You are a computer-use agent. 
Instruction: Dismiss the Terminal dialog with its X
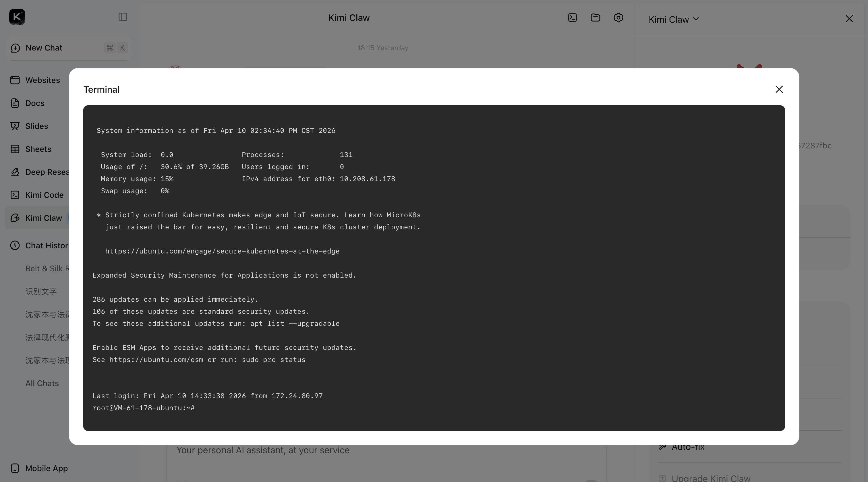coord(779,89)
